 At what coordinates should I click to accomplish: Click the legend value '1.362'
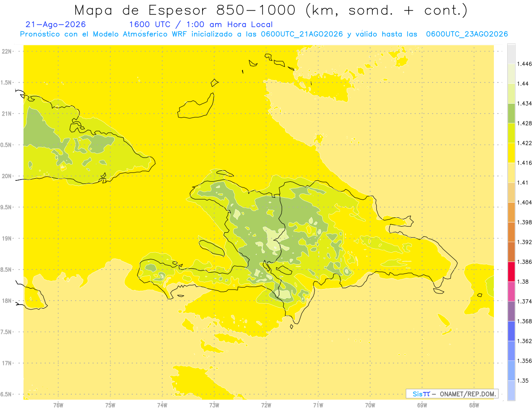[524, 341]
